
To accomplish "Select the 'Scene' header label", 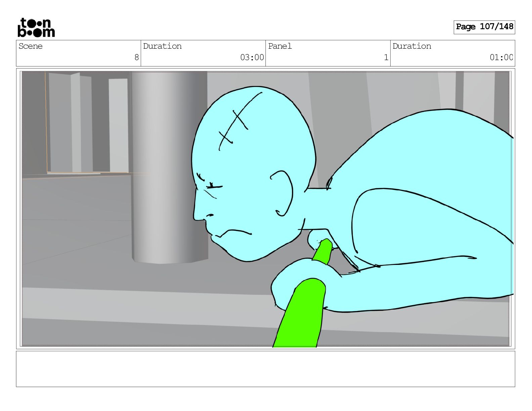I will [31, 46].
